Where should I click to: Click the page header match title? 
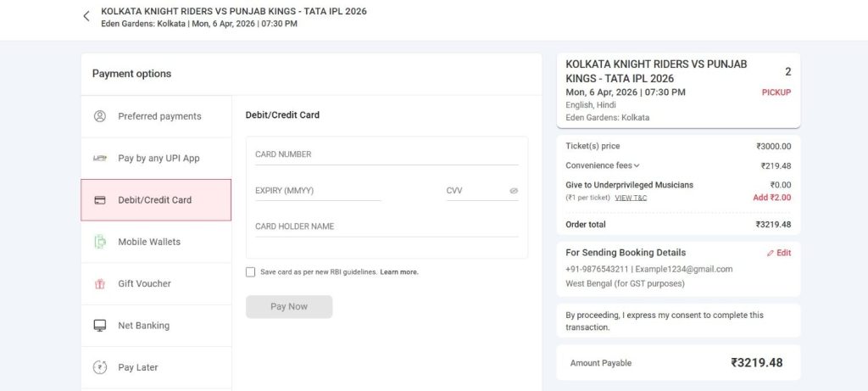(x=234, y=11)
